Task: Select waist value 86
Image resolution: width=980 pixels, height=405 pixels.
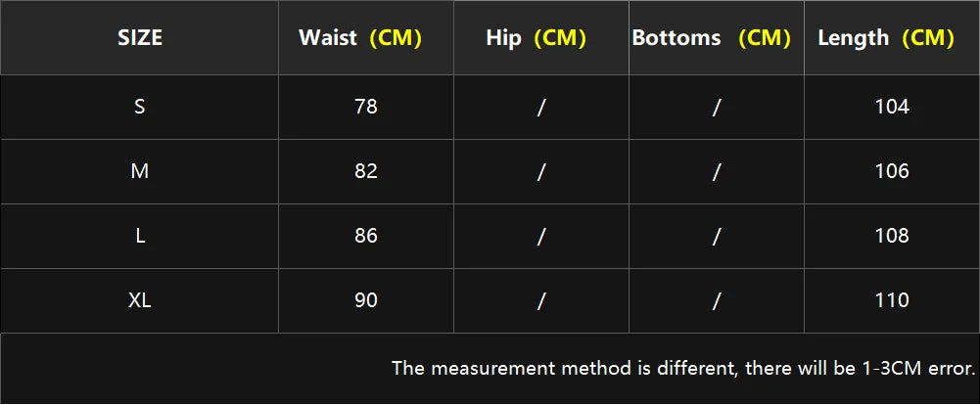Action: click(365, 236)
